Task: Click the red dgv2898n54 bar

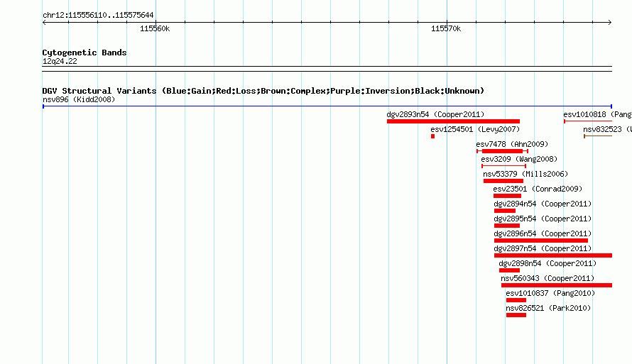Action: [509, 270]
